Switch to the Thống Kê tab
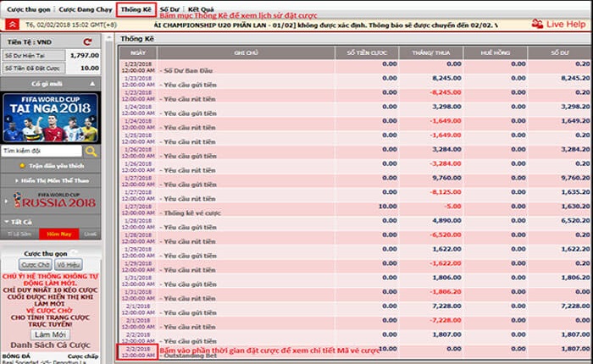 [136, 8]
